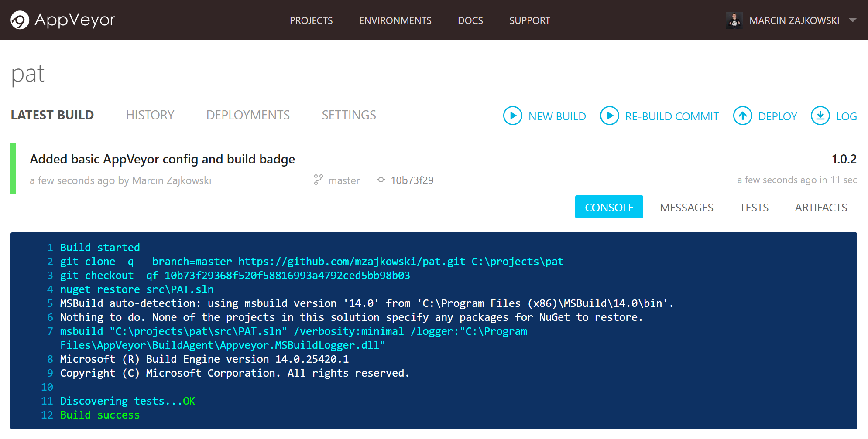Click the user avatar picture
This screenshot has height=439, width=868.
coord(734,20)
